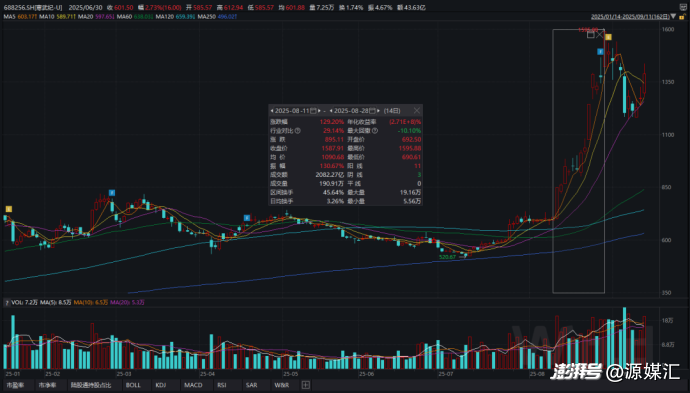Screen dimensions: 690x393
Task: Click the 最大回撤 help question icon
Action: click(x=375, y=131)
